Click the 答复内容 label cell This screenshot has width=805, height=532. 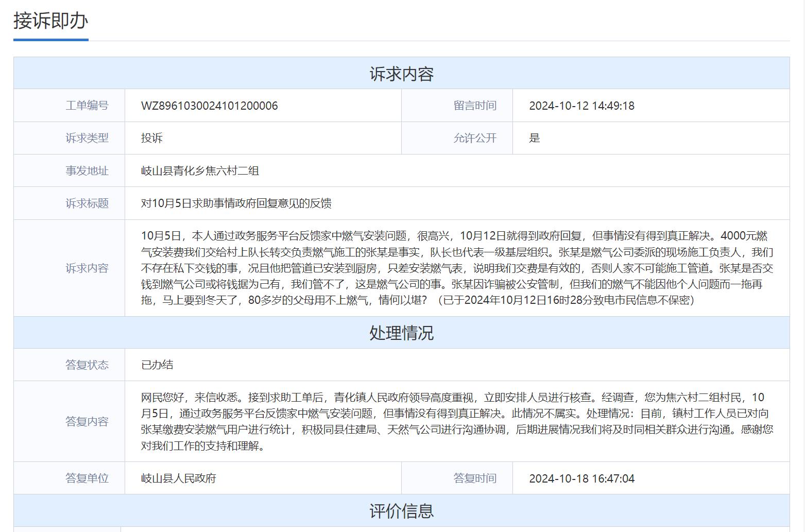coord(70,421)
